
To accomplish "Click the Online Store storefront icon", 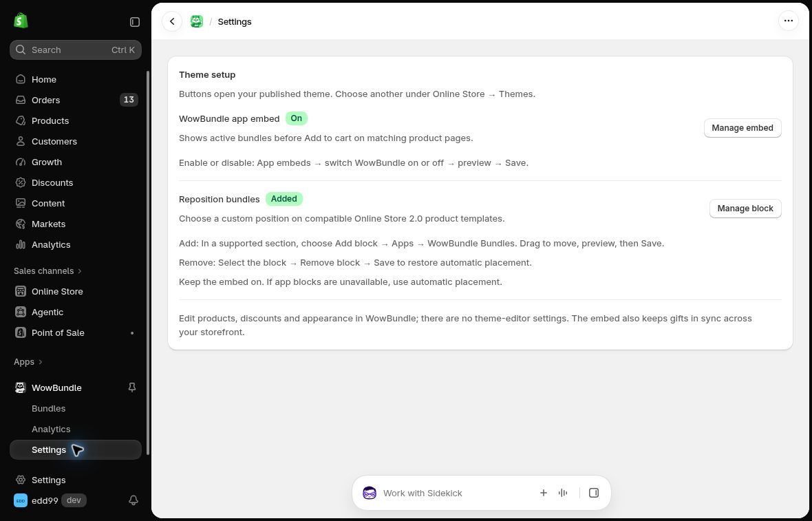I will tap(21, 292).
